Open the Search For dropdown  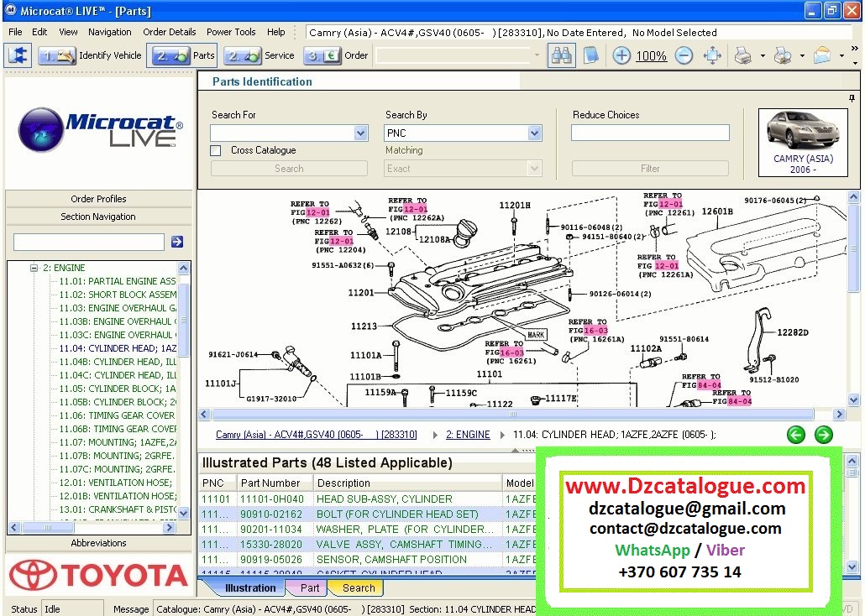coord(361,133)
